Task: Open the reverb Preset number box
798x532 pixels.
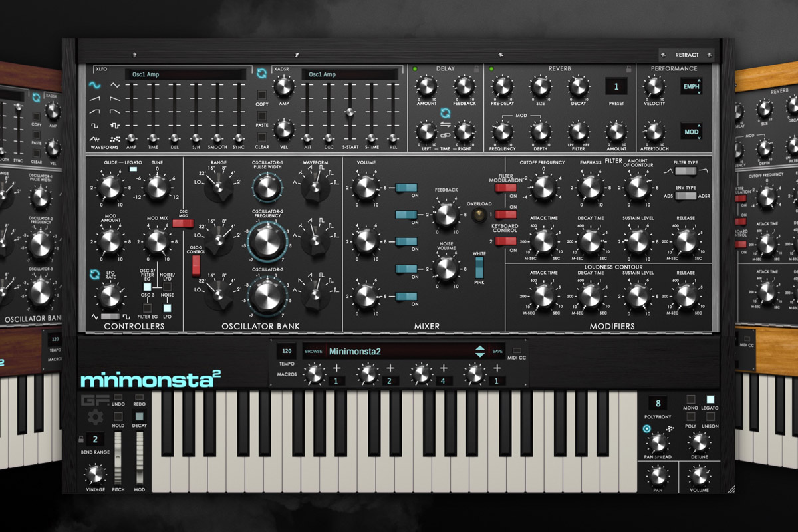Action: click(x=616, y=86)
